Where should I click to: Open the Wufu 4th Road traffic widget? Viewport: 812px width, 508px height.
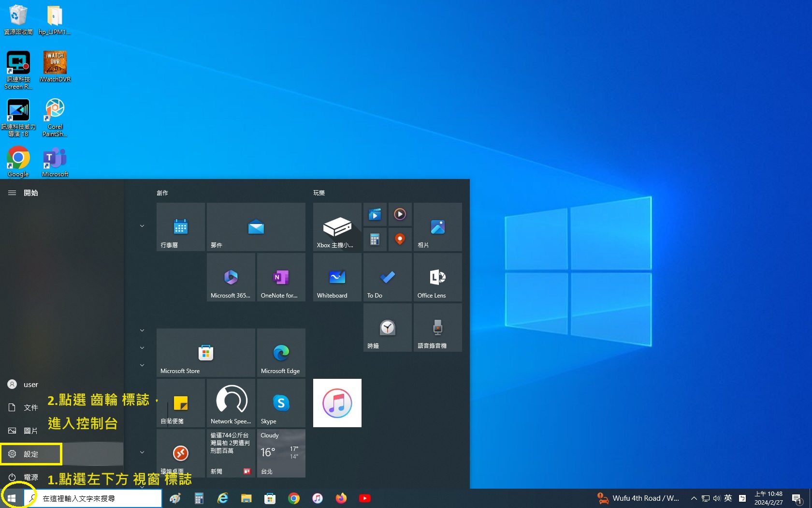(x=638, y=498)
